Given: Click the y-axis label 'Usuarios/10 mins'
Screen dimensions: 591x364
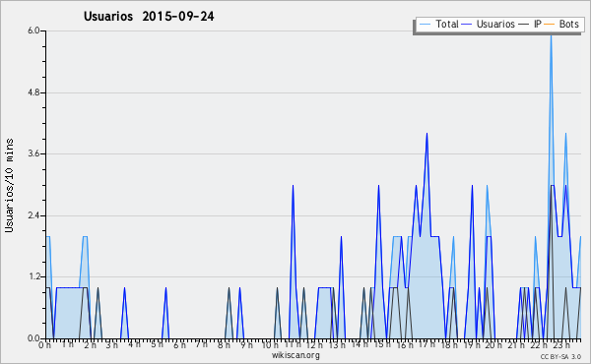Looking at the screenshot, I should pos(9,185).
